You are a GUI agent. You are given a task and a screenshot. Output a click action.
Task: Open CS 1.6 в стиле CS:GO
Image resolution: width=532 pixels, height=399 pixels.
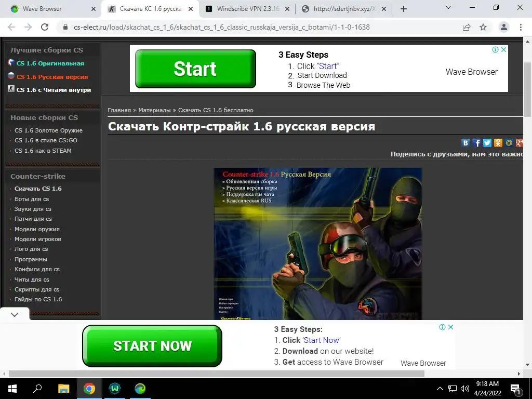click(x=46, y=140)
